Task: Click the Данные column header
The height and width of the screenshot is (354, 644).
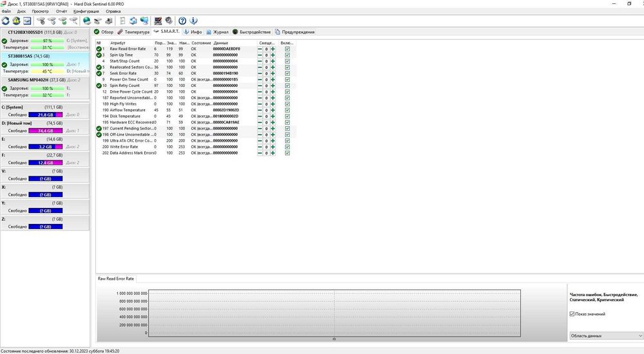Action: point(220,42)
